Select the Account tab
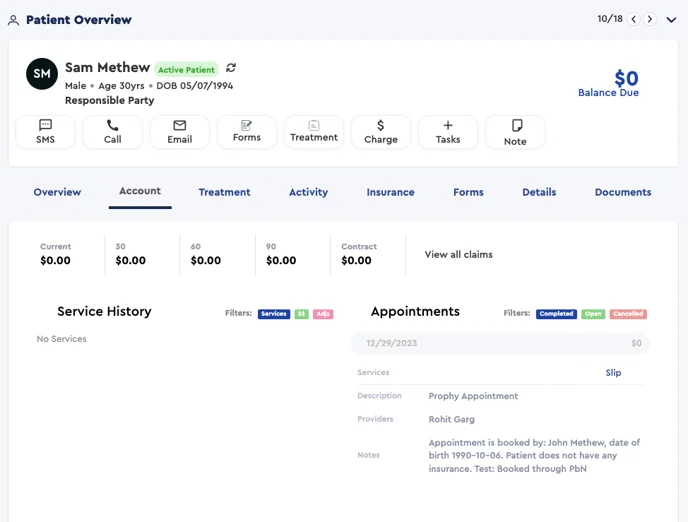The width and height of the screenshot is (688, 522). 140,191
